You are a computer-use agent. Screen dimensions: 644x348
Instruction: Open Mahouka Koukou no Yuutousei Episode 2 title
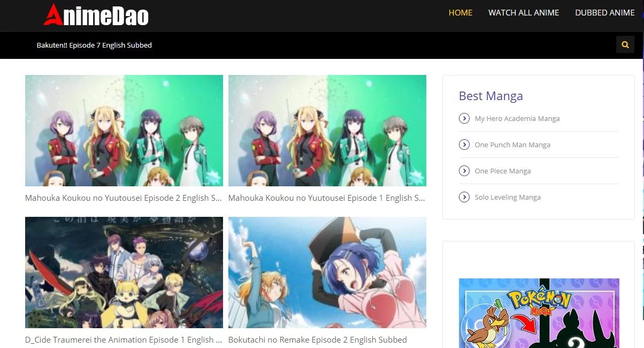click(124, 198)
